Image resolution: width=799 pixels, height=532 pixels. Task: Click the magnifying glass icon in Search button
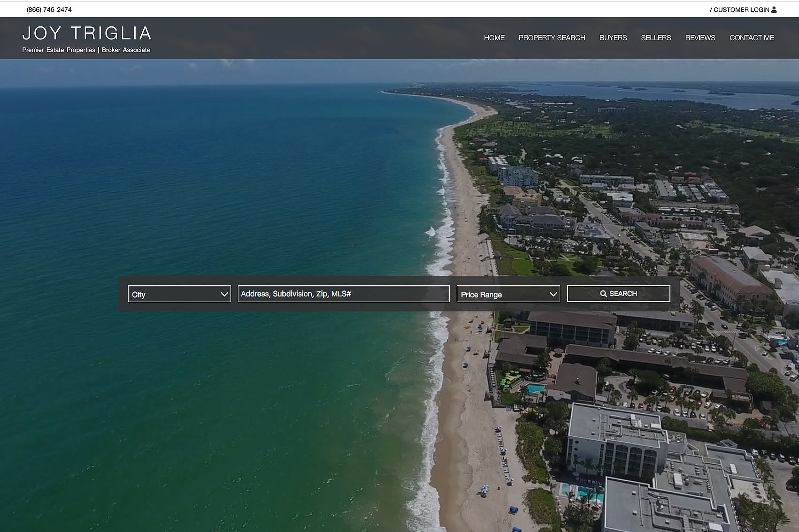pyautogui.click(x=603, y=294)
